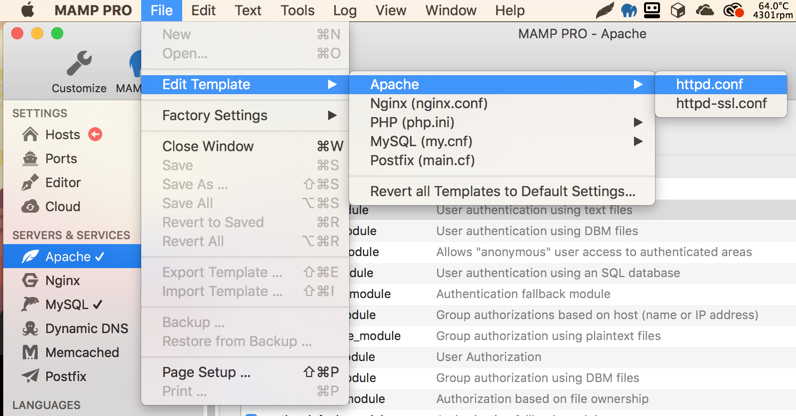Click 'User authentication using DBM files' row
Screen dimensions: 796x416
pyautogui.click(x=537, y=231)
